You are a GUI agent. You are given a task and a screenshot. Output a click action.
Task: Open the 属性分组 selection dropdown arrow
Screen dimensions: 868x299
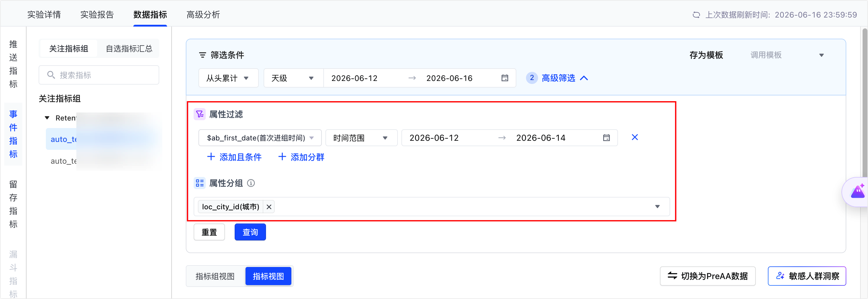657,207
